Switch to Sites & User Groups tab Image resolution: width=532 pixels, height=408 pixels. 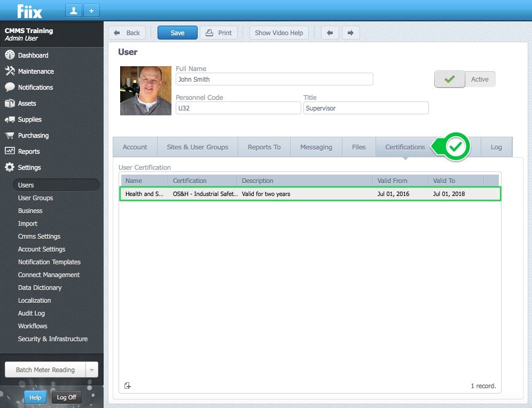198,147
